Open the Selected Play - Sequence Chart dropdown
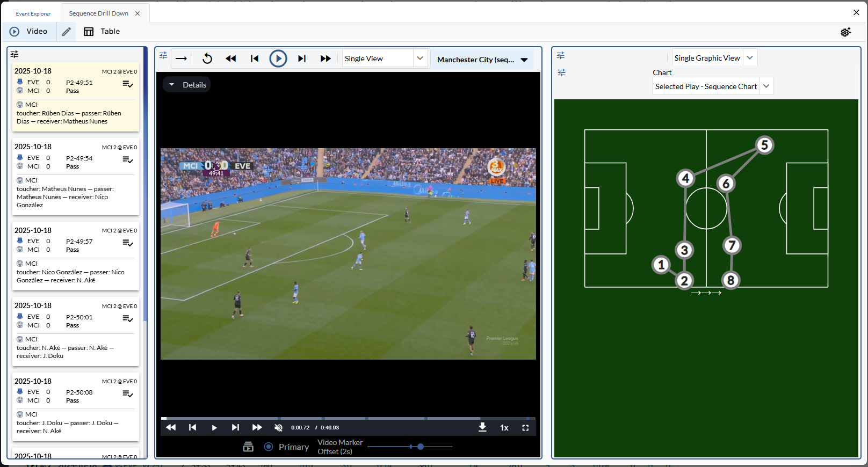 [713, 86]
